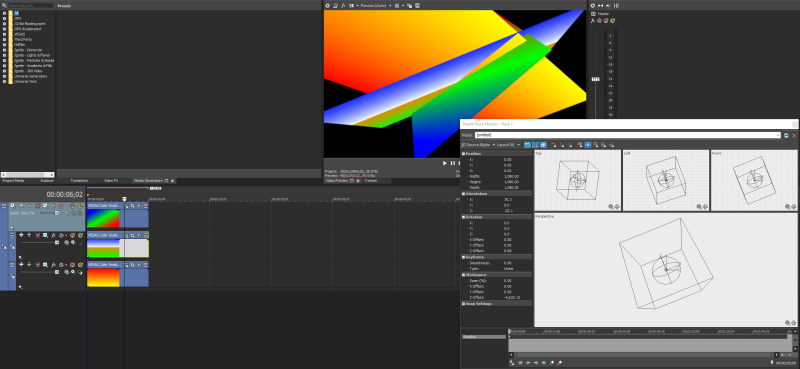Open Project Video Properties gear in preview
The height and width of the screenshot is (369, 800).
328,5
